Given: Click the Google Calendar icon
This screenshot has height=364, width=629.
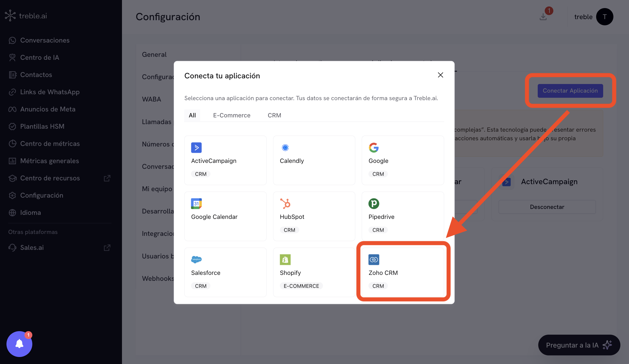Looking at the screenshot, I should tap(197, 204).
